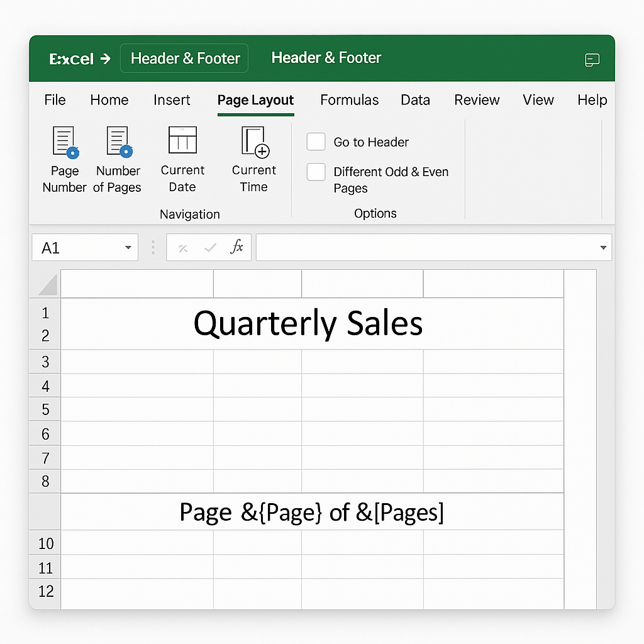Select row header 8
This screenshot has width=644, height=644.
pyautogui.click(x=45, y=481)
